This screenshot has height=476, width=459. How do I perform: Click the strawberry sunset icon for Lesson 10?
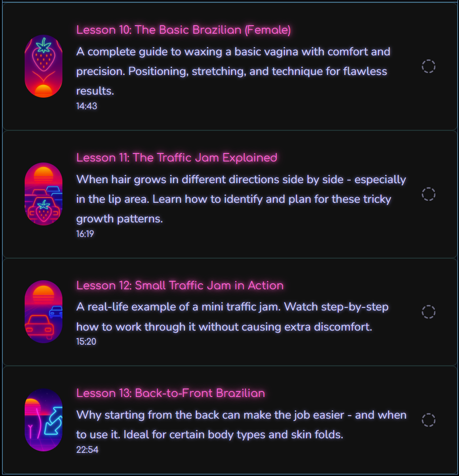(x=43, y=66)
